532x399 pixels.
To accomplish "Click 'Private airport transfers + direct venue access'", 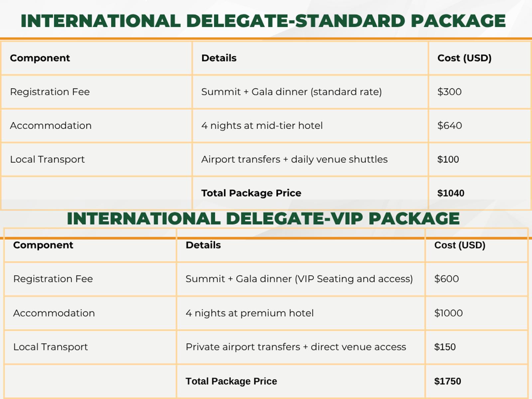I will click(x=296, y=347).
